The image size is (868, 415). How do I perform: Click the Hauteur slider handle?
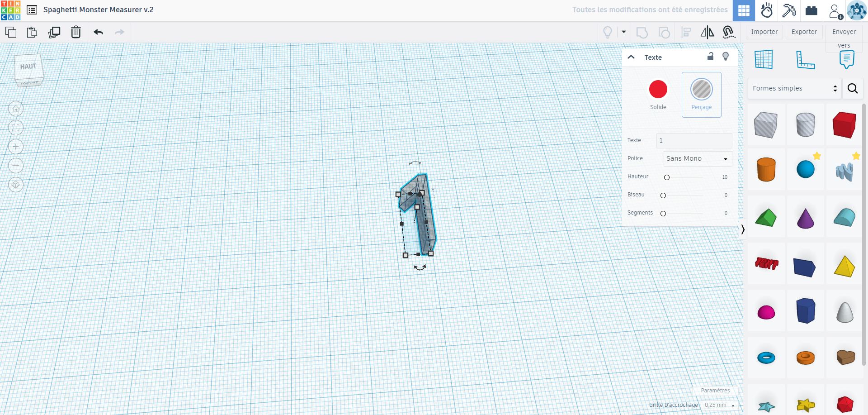coord(667,177)
